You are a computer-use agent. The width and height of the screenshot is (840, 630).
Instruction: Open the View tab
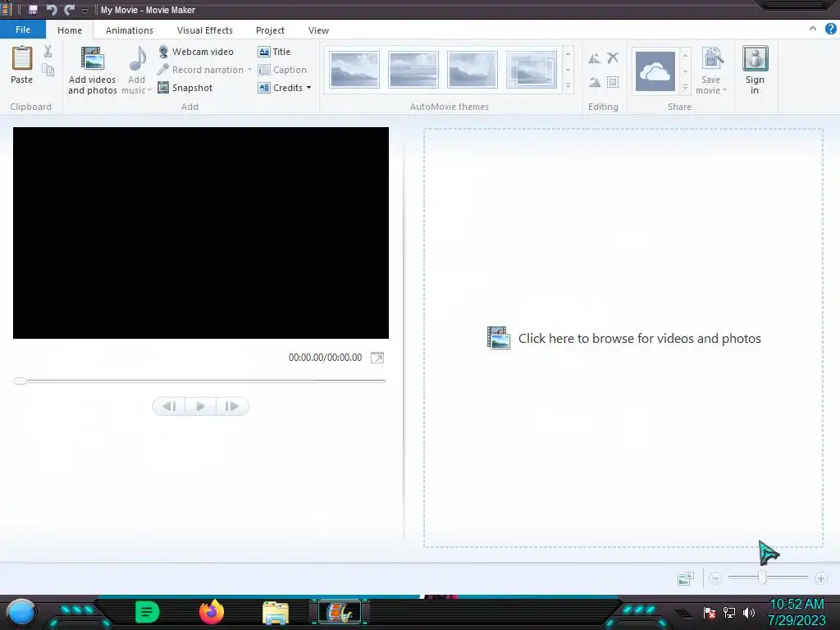(x=318, y=30)
